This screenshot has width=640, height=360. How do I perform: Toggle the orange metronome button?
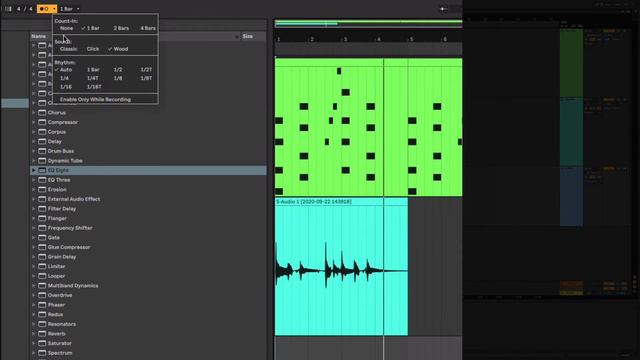tap(44, 9)
